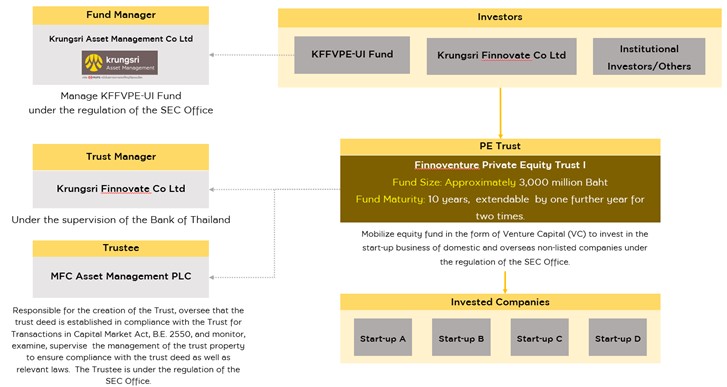This screenshot has width=727, height=387.
Task: Select the Start-up A box
Action: (x=383, y=337)
